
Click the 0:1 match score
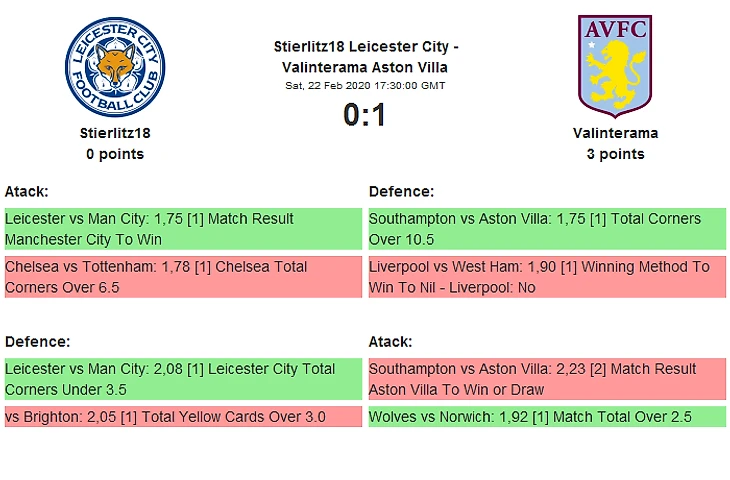pyautogui.click(x=364, y=116)
